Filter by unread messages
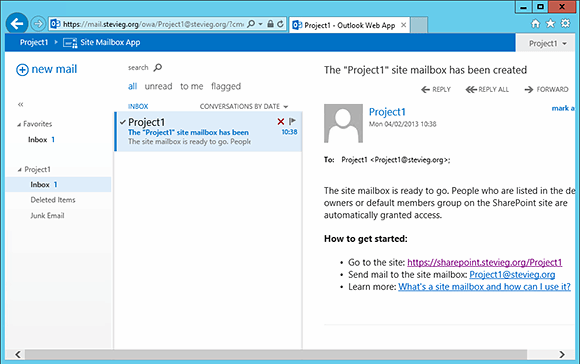580x364 pixels. click(x=158, y=87)
